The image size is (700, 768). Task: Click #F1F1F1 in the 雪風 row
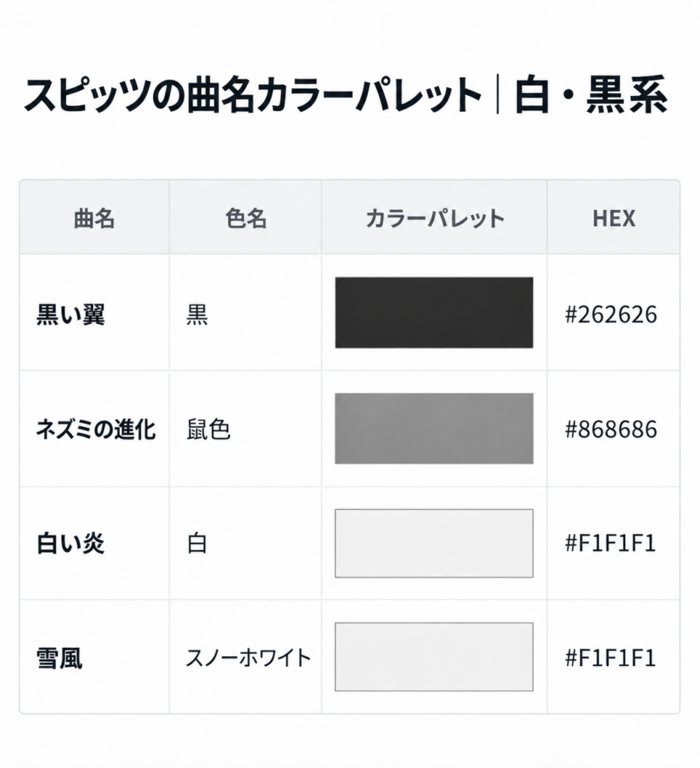click(610, 658)
